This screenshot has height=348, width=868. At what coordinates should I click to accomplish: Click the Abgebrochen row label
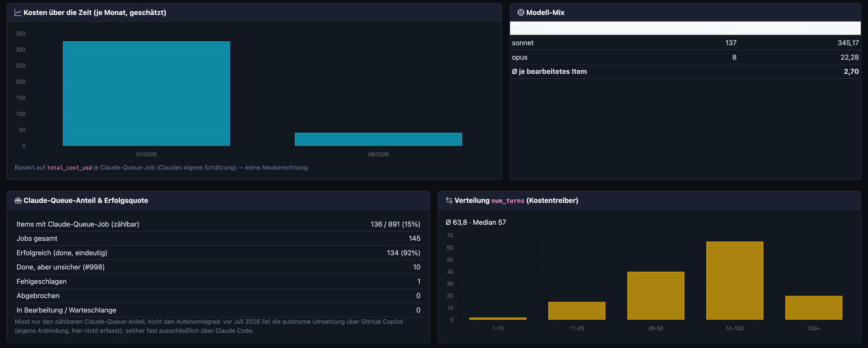[38, 296]
